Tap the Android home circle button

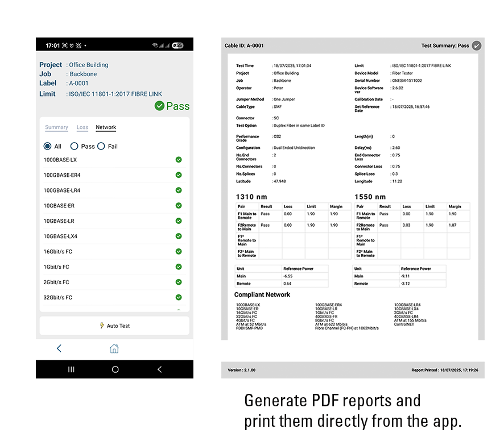click(115, 369)
